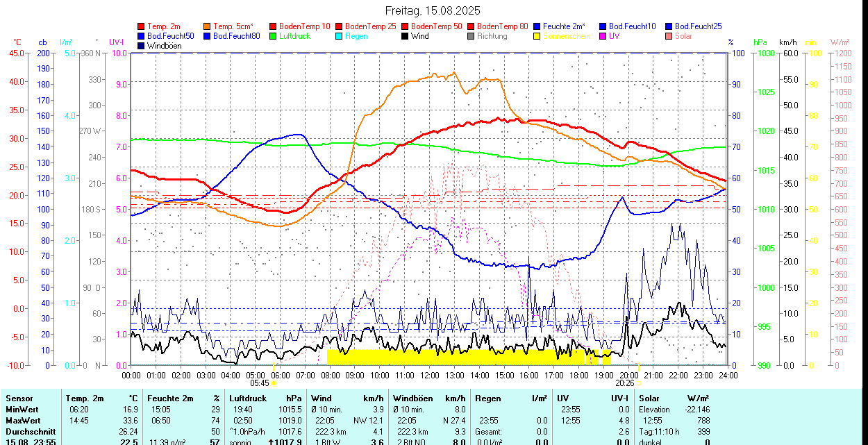The width and height of the screenshot is (868, 445).
Task: Select the BodenTemp 80 legend label
Action: click(503, 26)
